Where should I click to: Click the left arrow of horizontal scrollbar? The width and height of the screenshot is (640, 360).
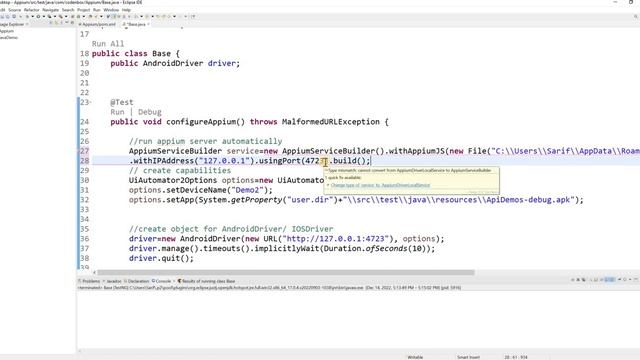tap(94, 272)
